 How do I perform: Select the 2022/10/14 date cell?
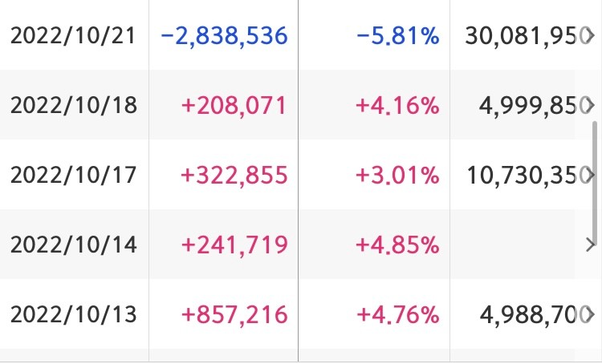point(73,245)
